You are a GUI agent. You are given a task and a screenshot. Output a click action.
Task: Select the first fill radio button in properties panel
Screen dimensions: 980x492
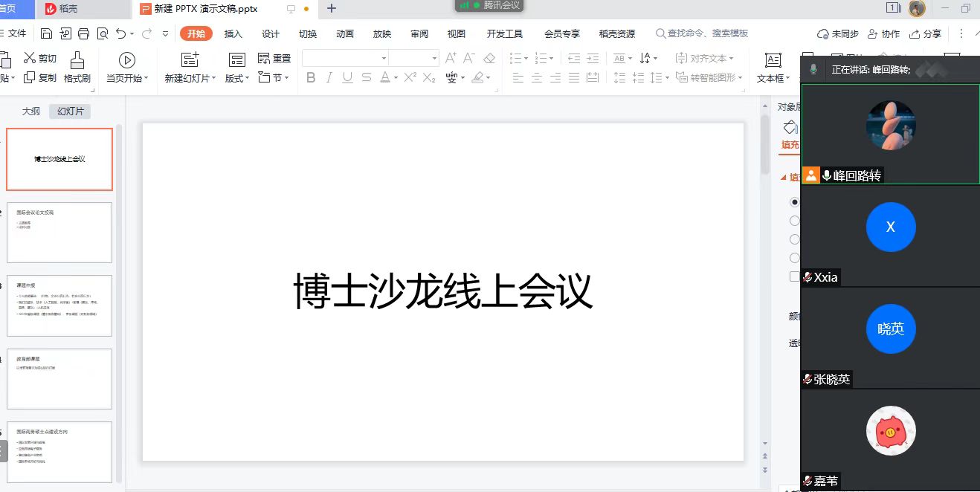click(x=795, y=202)
